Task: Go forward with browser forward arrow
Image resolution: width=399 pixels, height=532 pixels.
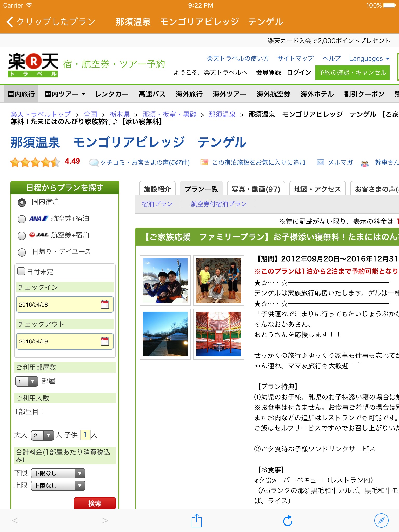Action: click(105, 521)
